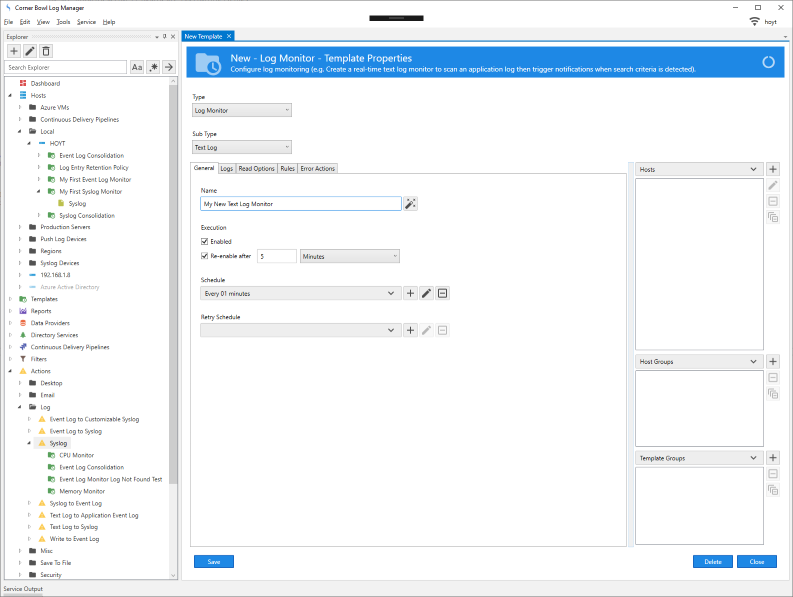
Task: Open the Service menu
Action: 86,22
